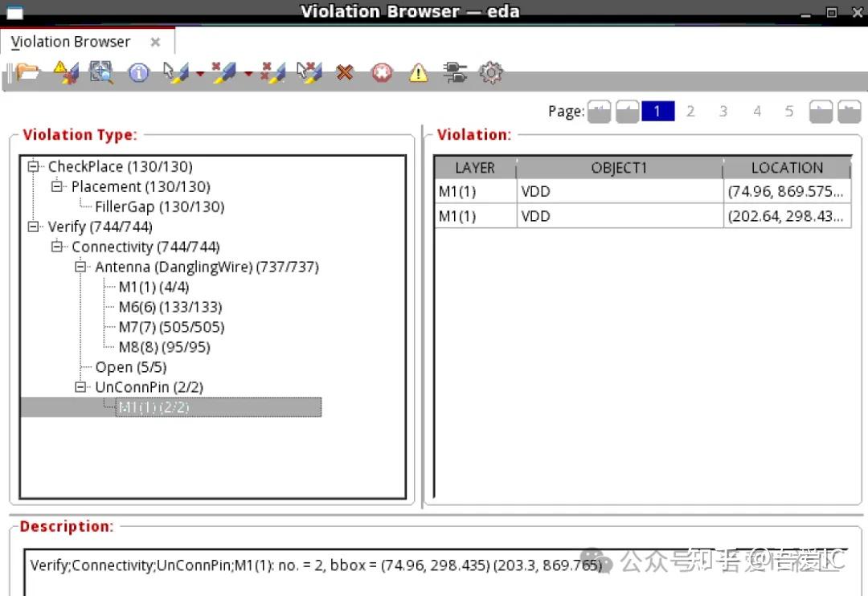Switch to the Violation Browser tab

point(69,41)
